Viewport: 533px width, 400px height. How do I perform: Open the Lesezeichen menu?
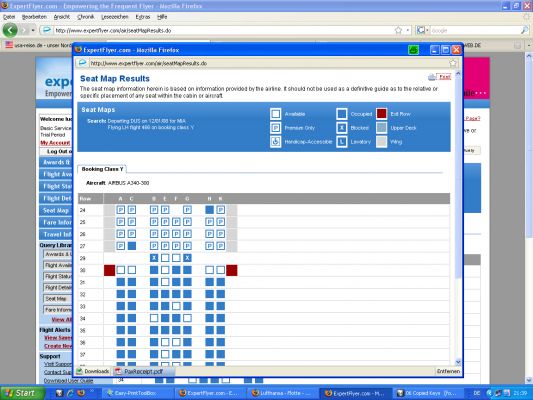(115, 17)
